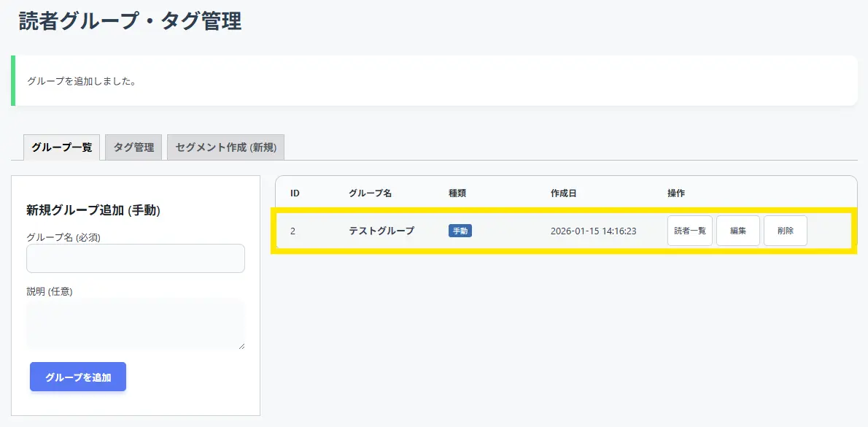The width and height of the screenshot is (868, 427).
Task: Open 読者一覧 for テストグループ
Action: pos(689,231)
